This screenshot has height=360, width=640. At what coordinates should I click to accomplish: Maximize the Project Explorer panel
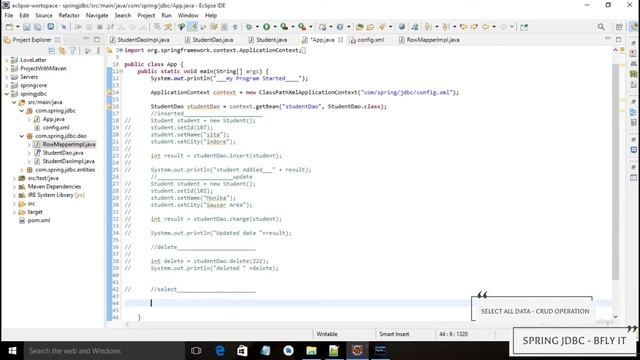[x=97, y=39]
